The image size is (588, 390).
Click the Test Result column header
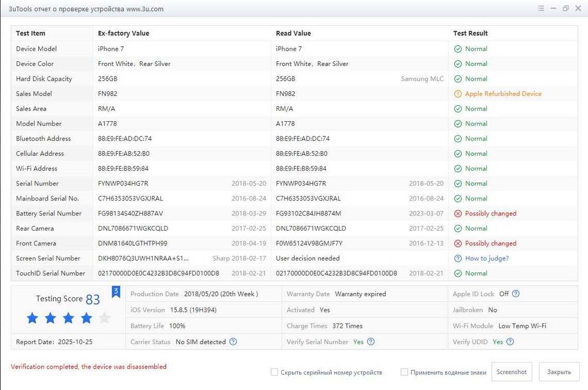point(470,34)
